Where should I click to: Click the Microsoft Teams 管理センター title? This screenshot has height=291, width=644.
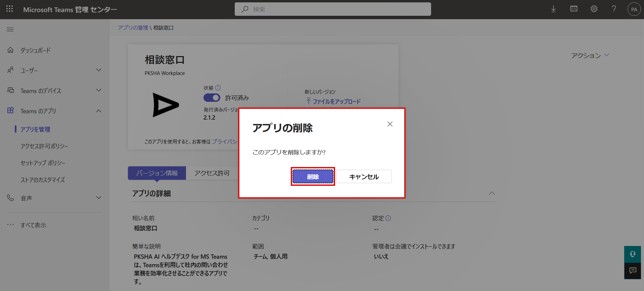click(70, 9)
